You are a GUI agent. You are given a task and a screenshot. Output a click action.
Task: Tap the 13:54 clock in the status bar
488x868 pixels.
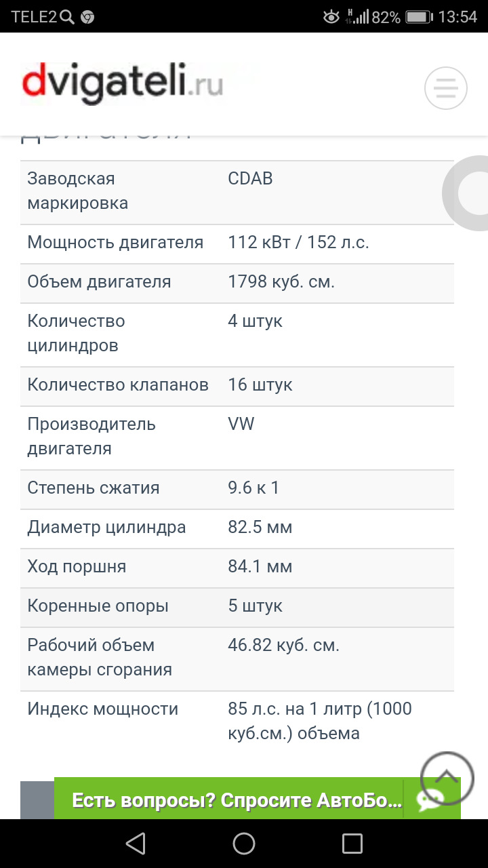pyautogui.click(x=457, y=17)
